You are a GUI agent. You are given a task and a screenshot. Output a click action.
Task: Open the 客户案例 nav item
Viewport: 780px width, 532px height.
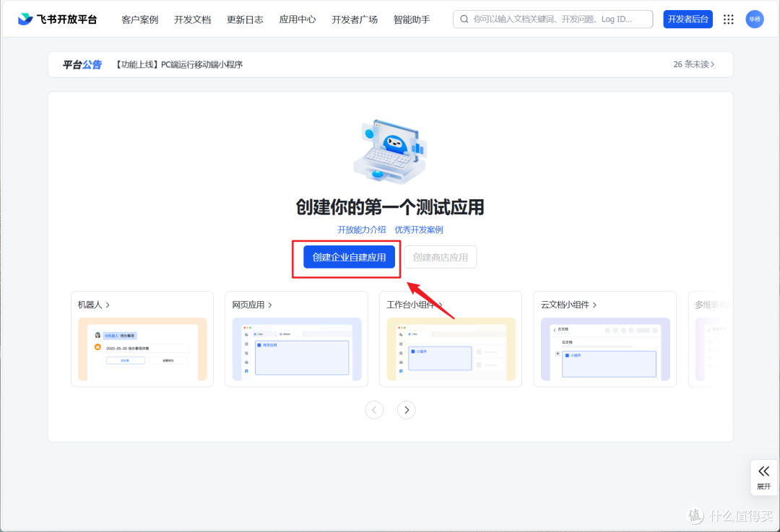(x=140, y=19)
